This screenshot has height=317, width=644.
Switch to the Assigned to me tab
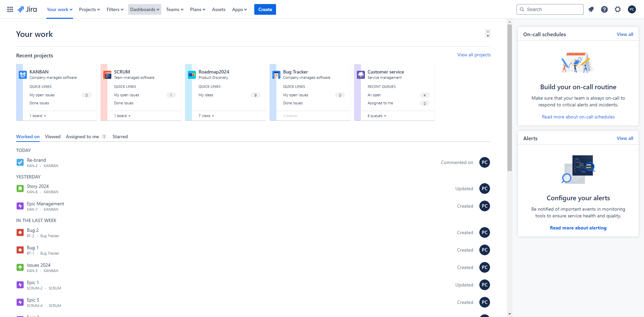[86, 137]
